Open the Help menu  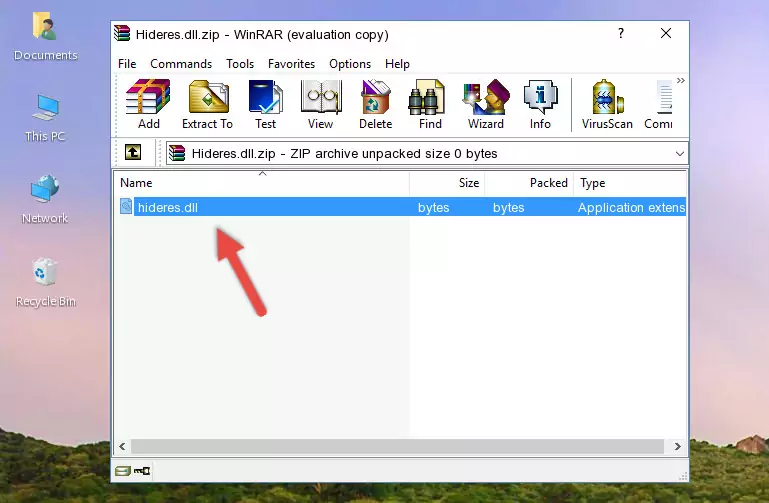[397, 64]
